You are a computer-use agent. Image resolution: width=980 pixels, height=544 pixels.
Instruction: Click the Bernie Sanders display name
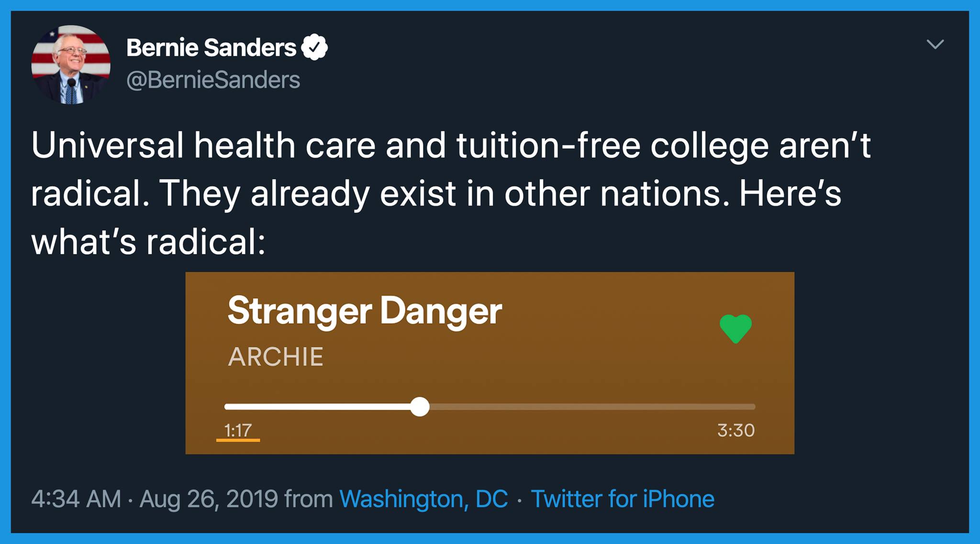click(x=211, y=48)
